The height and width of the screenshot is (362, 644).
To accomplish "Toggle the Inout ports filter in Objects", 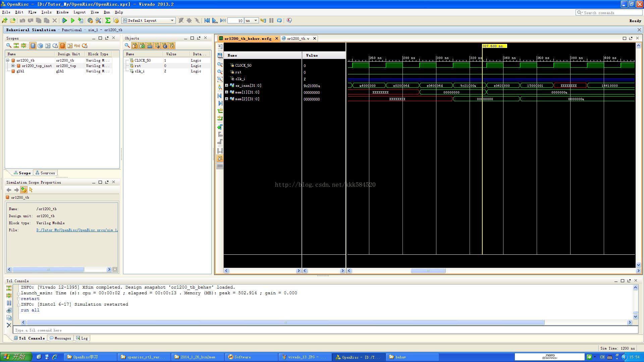I will coord(150,46).
